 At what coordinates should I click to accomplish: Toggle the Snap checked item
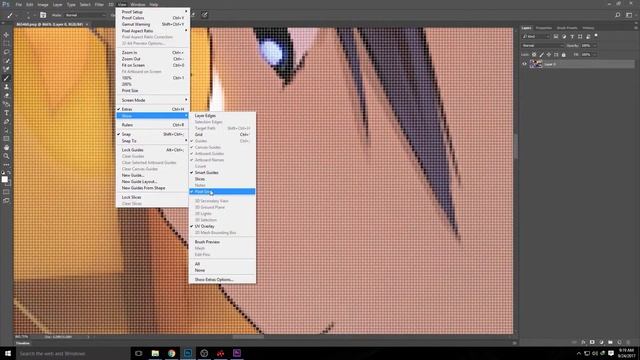(153, 134)
